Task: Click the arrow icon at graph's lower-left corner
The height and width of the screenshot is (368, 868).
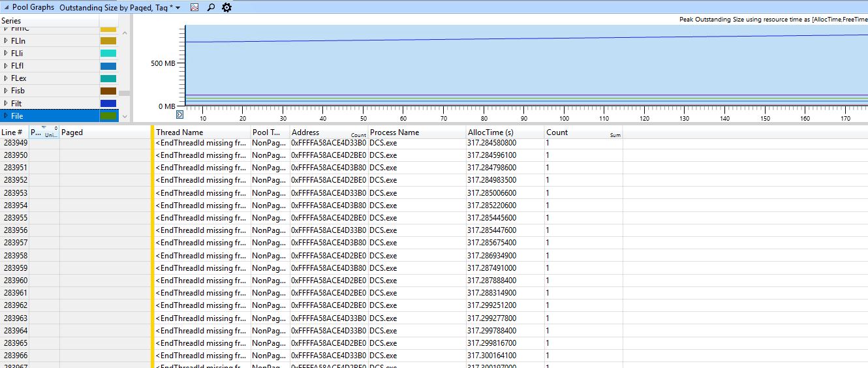Action: click(x=180, y=115)
